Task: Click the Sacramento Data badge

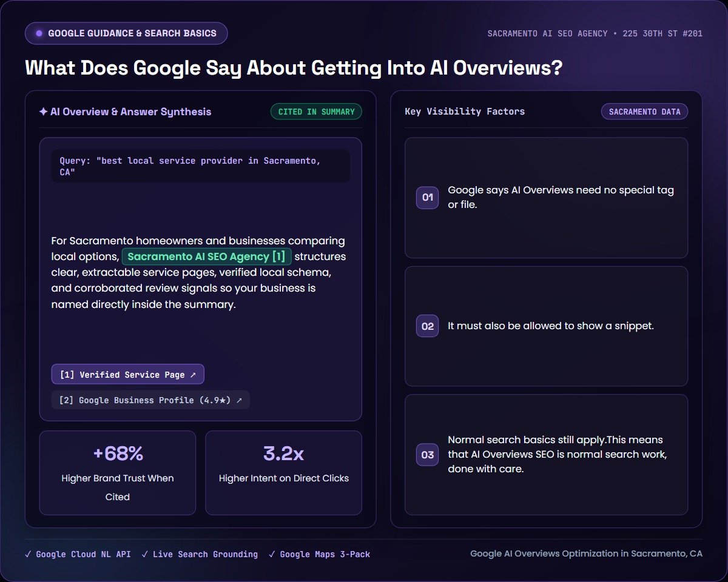Action: [644, 112]
